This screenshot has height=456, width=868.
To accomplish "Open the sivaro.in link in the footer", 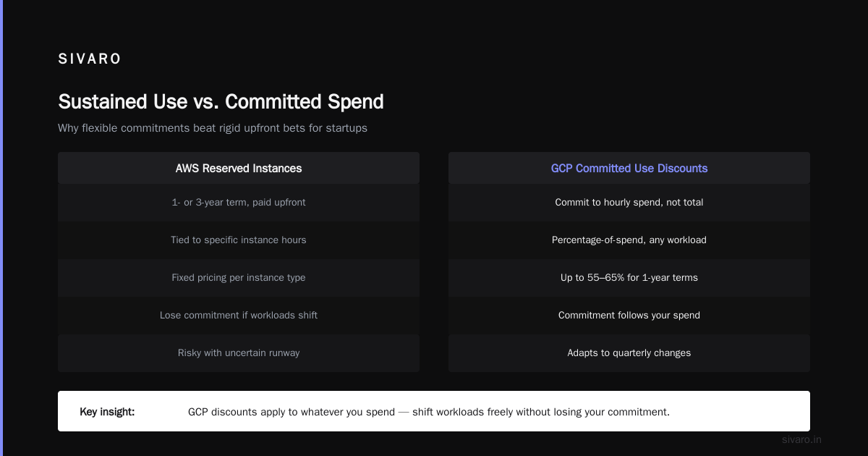I will (802, 439).
